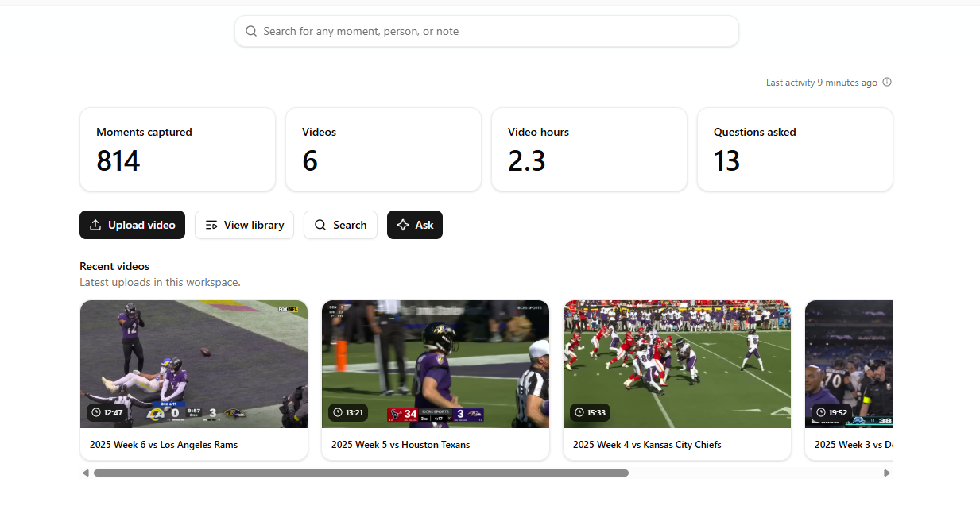Select the Moments captured 814 card
Viewport: 980px width, 506px height.
[x=177, y=149]
